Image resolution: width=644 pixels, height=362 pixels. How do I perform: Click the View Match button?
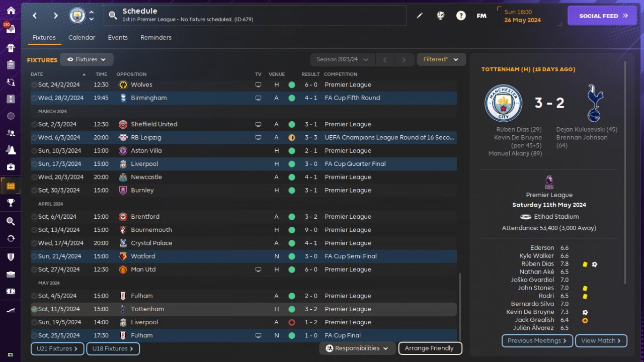(x=601, y=341)
